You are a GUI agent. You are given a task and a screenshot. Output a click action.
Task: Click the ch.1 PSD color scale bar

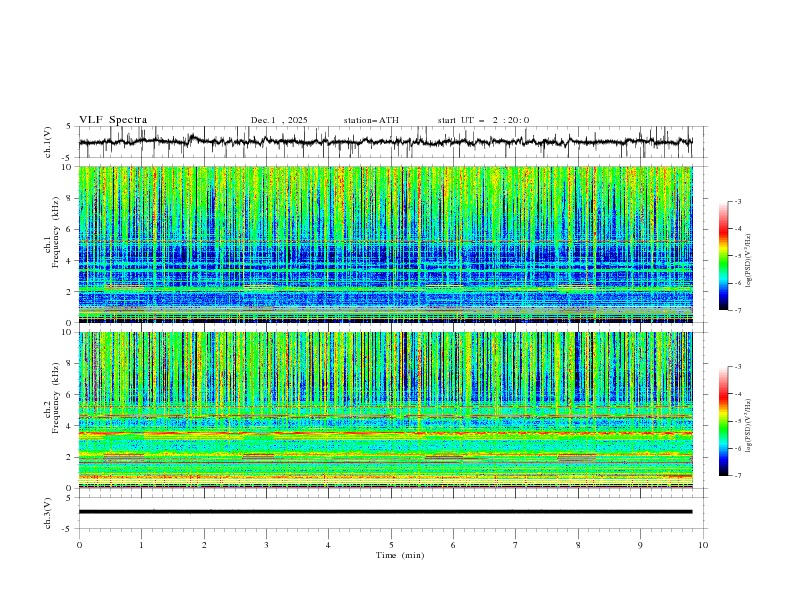click(723, 255)
